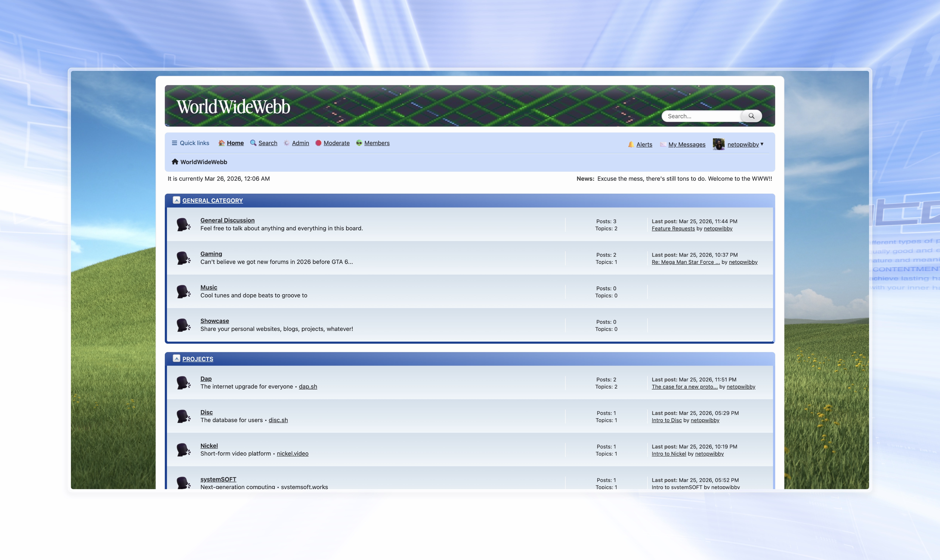This screenshot has height=560, width=940.
Task: Click the house icon next to Home
Action: click(222, 143)
